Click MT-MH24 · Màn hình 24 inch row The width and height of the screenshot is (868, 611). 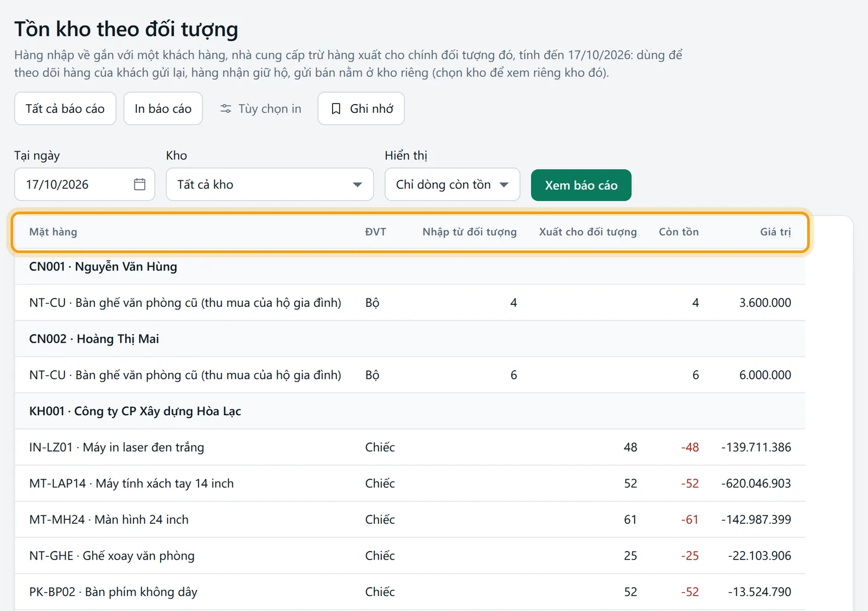click(410, 519)
